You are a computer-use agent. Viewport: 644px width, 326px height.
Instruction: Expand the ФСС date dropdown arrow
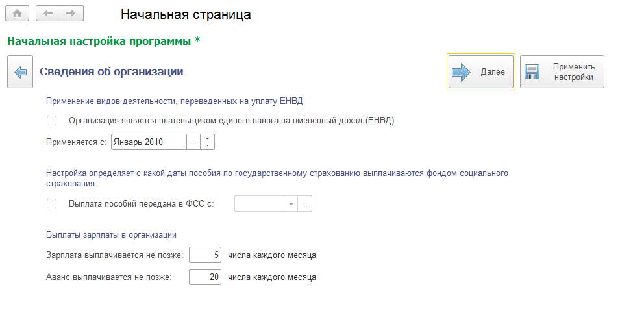click(x=291, y=204)
